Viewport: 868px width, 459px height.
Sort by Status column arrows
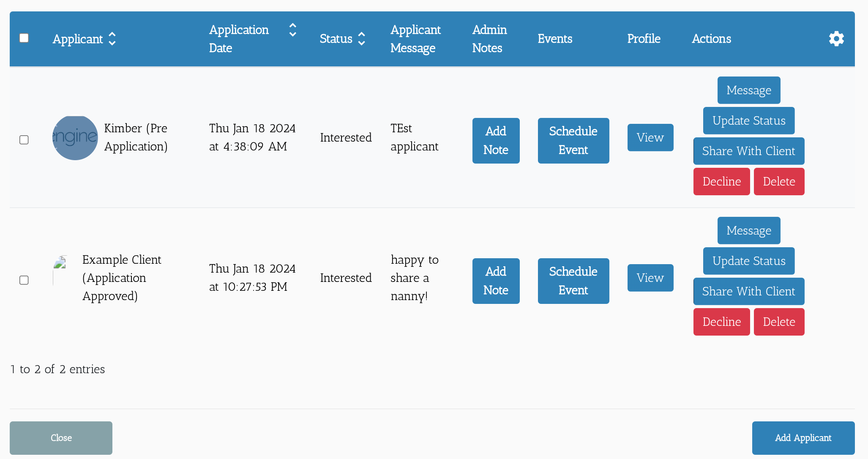click(x=361, y=38)
